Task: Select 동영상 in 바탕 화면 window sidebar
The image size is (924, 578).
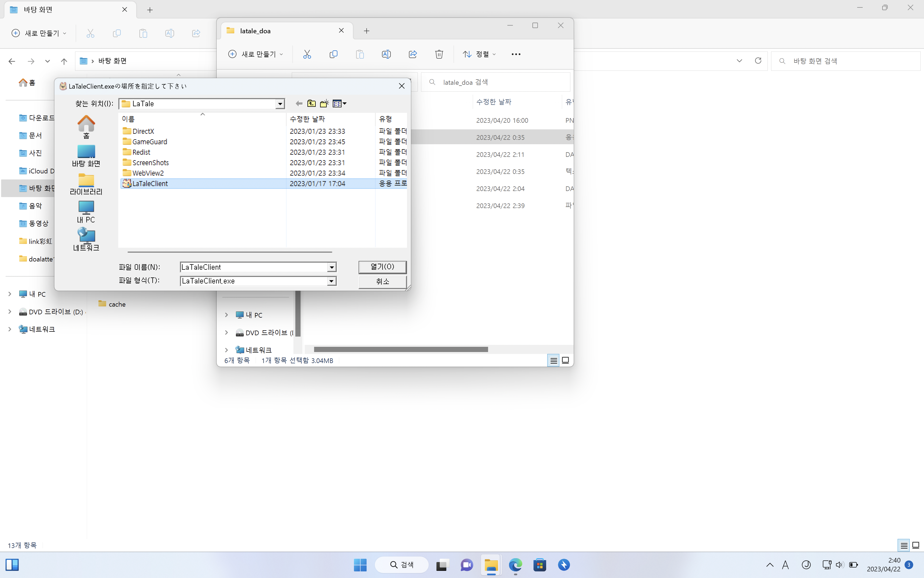Action: 34,223
